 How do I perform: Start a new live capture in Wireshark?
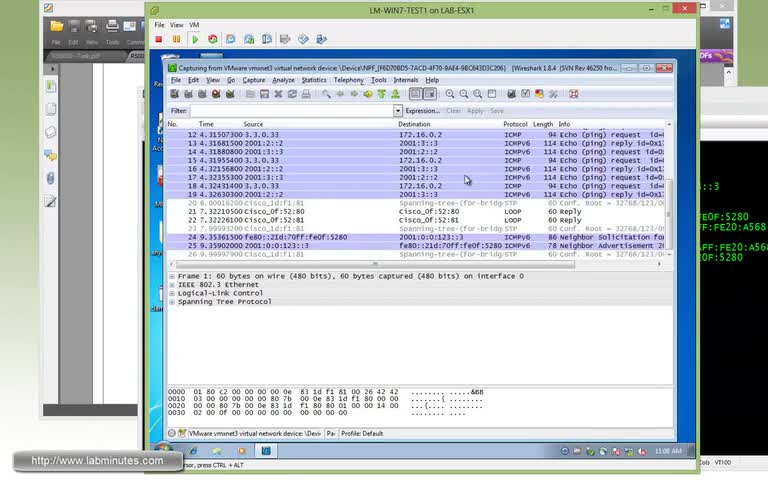coord(201,94)
